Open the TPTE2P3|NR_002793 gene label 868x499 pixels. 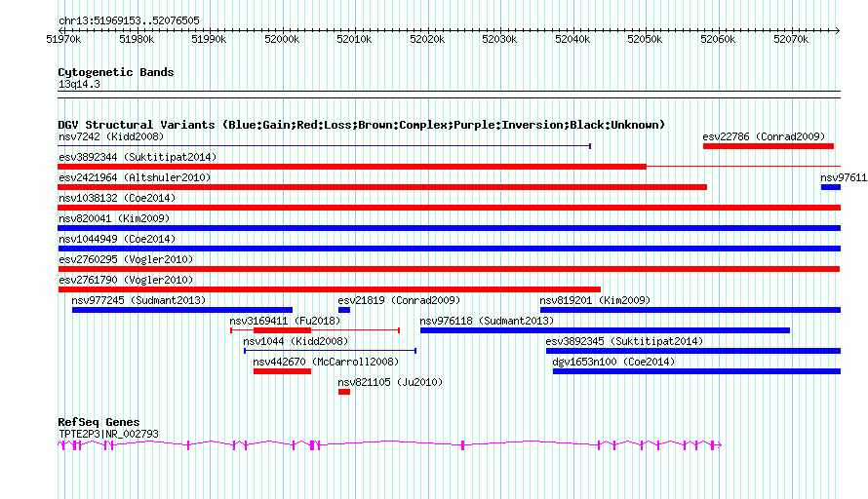108,435
